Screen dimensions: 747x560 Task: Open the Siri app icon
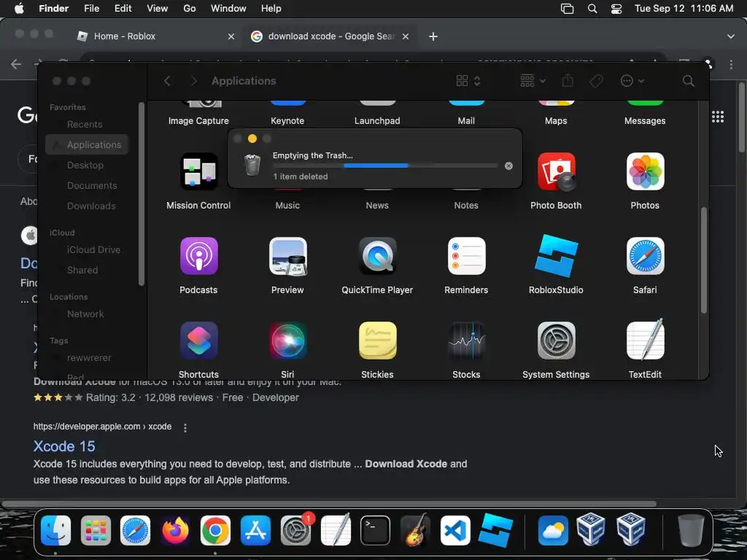click(x=287, y=341)
